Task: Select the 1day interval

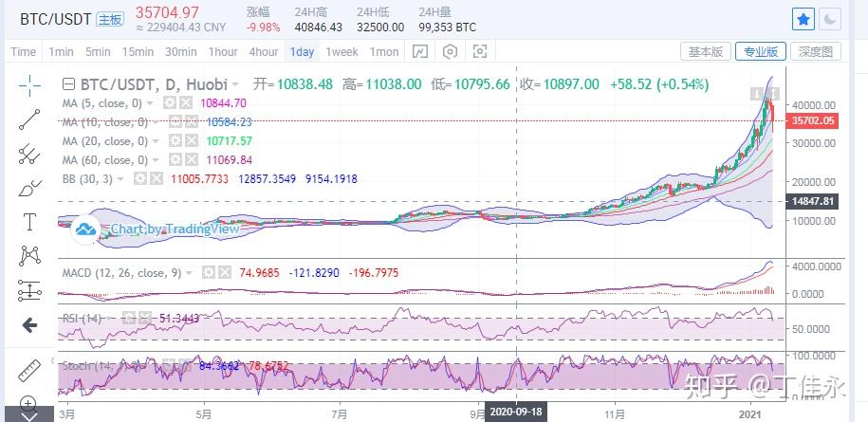Action: (303, 52)
